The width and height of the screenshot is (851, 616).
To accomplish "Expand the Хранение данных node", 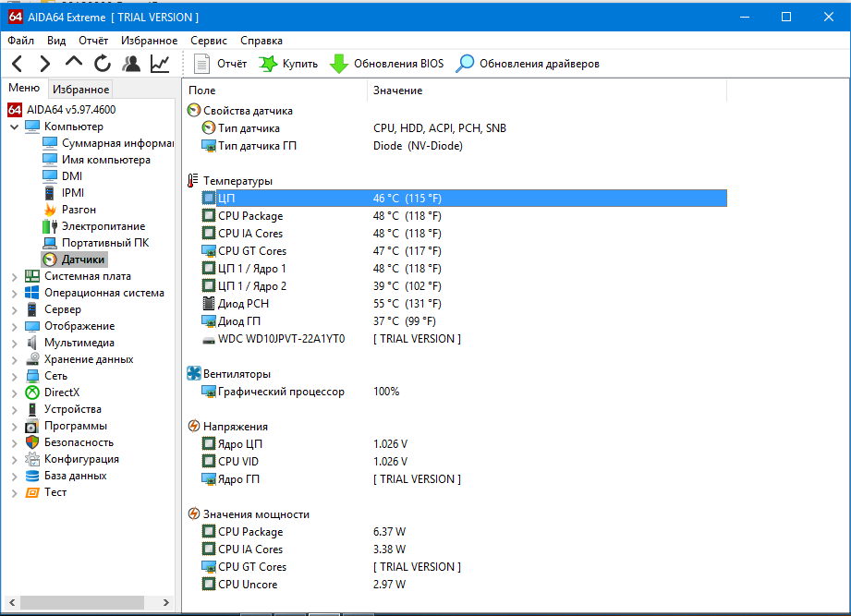I will pyautogui.click(x=14, y=360).
